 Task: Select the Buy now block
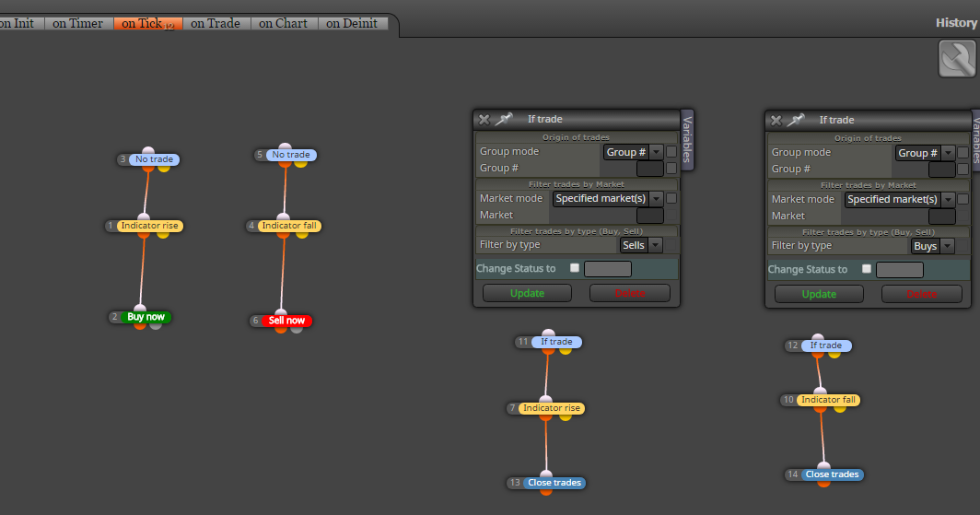tap(146, 317)
